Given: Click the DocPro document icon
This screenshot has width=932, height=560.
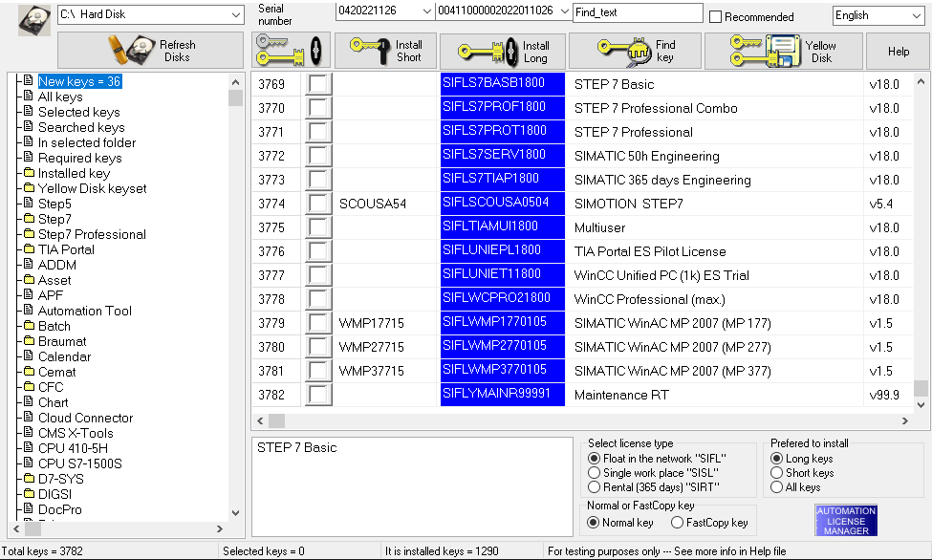Looking at the screenshot, I should click(x=29, y=508).
